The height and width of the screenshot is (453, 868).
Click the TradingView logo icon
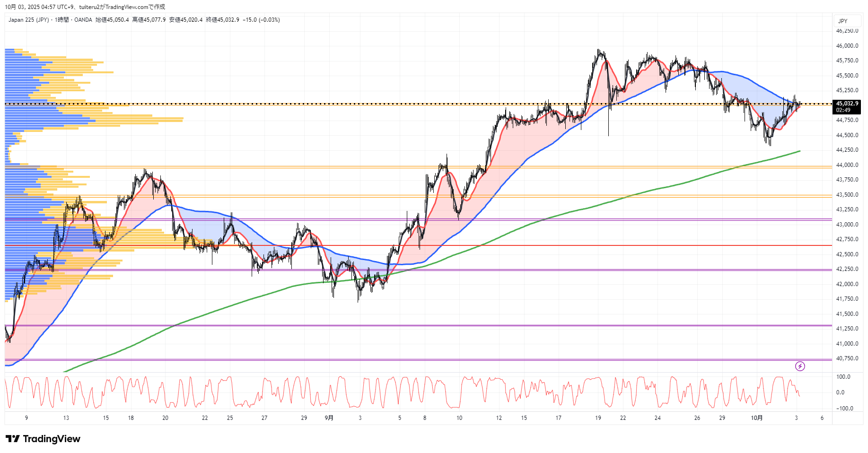[13, 439]
